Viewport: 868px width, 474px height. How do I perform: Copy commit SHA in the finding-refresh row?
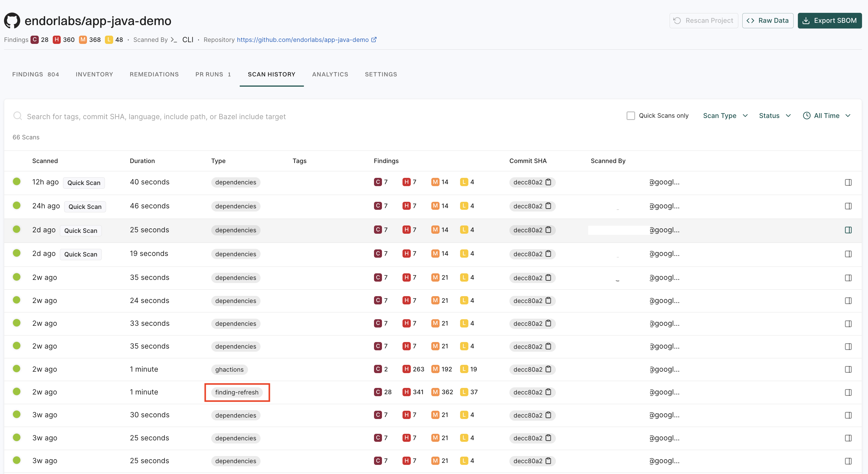pyautogui.click(x=548, y=392)
